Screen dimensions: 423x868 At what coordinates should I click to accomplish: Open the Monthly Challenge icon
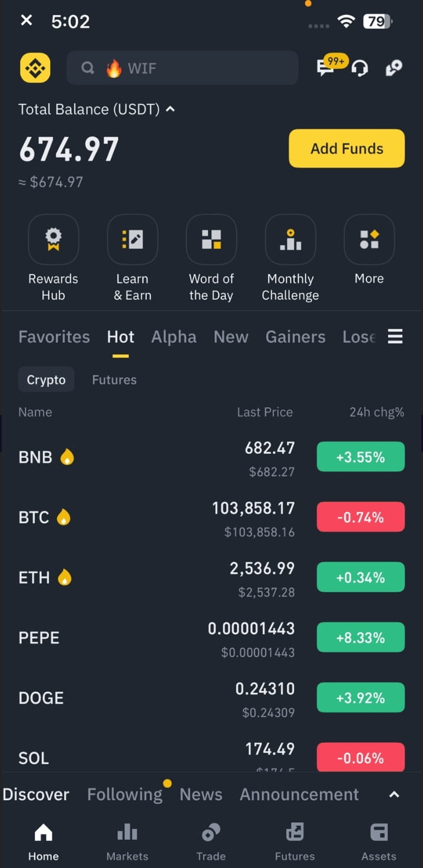[x=290, y=239]
